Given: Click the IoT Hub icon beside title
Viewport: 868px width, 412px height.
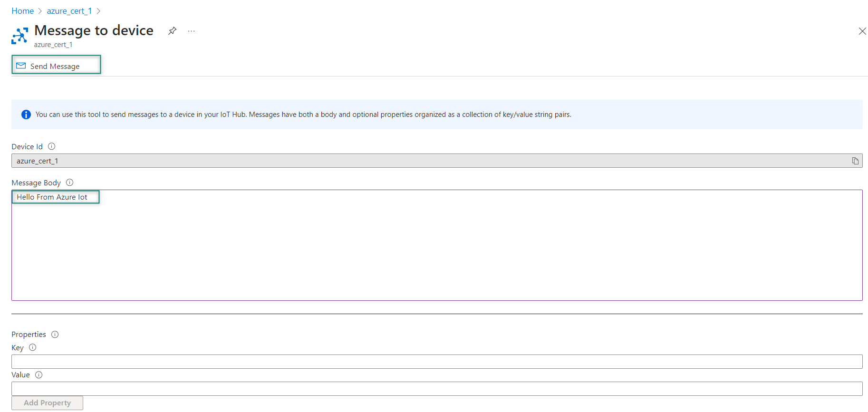Looking at the screenshot, I should pyautogui.click(x=19, y=36).
